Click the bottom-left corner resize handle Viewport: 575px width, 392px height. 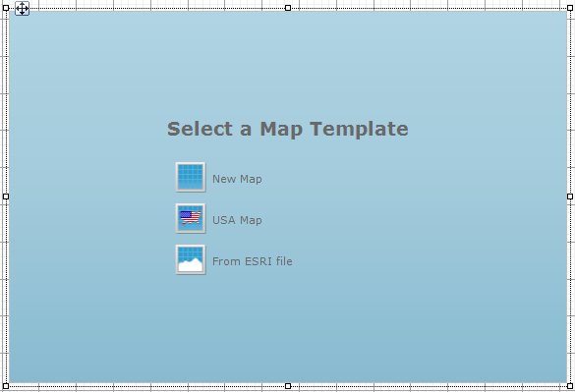click(6, 386)
